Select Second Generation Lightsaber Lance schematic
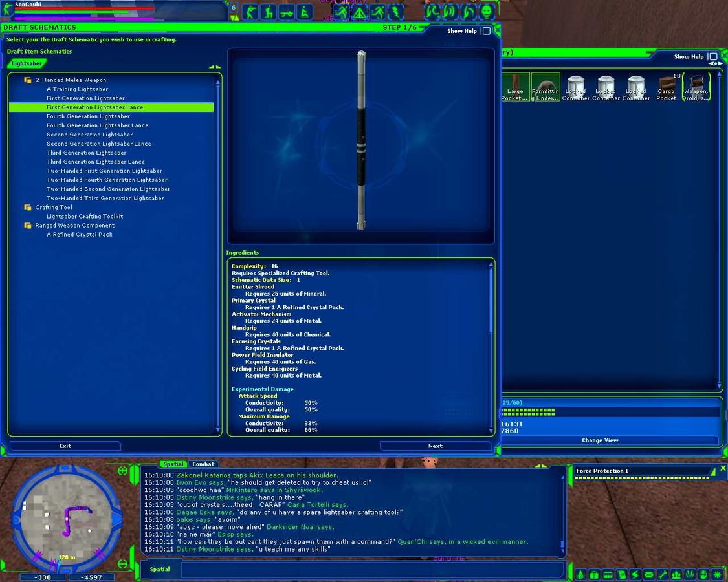The image size is (728, 582). [98, 144]
